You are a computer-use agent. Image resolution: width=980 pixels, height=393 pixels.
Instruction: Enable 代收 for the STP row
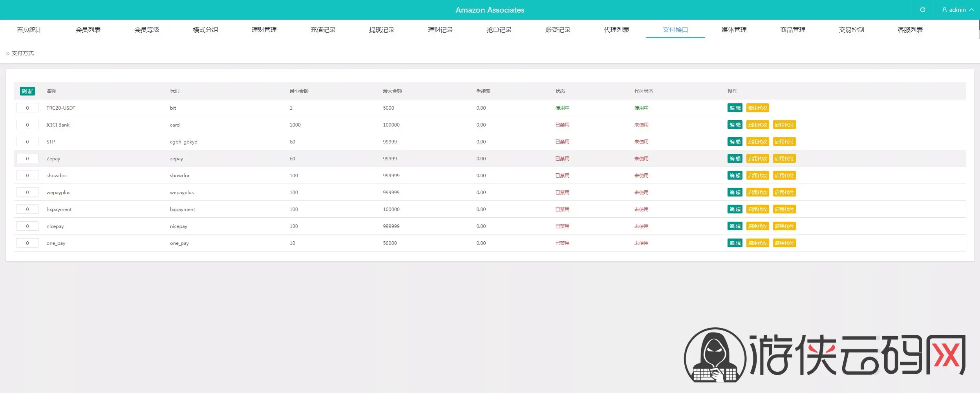[x=758, y=141]
